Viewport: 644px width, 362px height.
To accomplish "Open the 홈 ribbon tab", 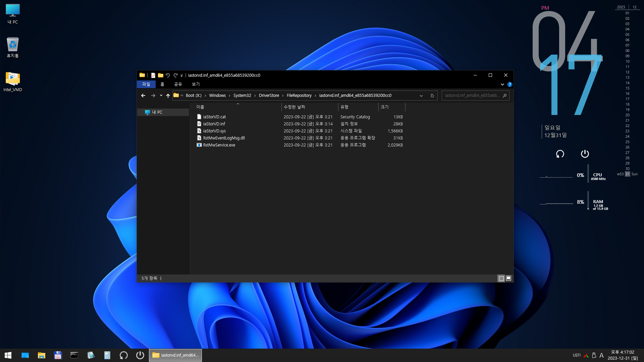I will pyautogui.click(x=162, y=84).
